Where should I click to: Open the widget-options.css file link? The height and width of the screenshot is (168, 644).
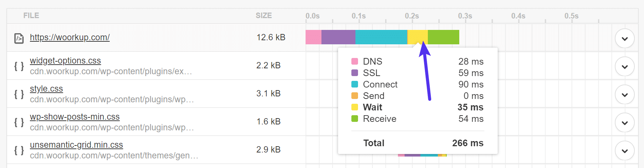click(65, 61)
